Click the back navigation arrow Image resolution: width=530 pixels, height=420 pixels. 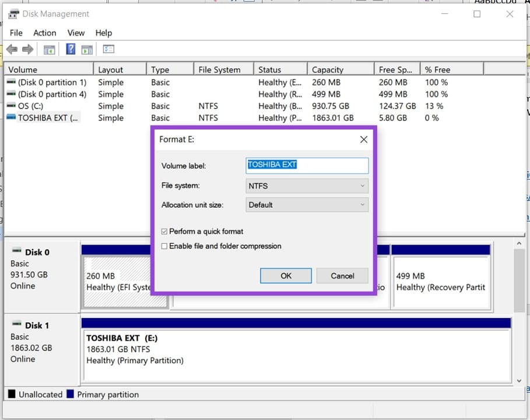click(12, 50)
